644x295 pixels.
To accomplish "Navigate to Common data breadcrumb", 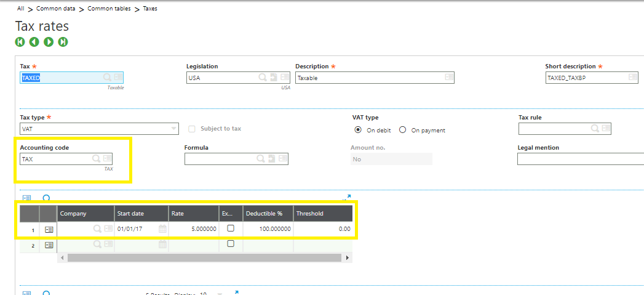I will (x=56, y=9).
